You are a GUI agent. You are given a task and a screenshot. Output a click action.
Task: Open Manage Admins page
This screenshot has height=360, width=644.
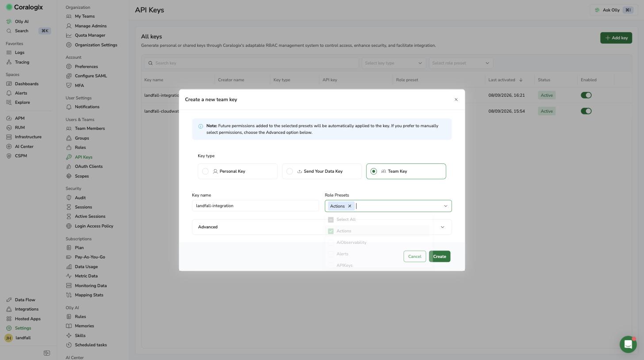86,26
